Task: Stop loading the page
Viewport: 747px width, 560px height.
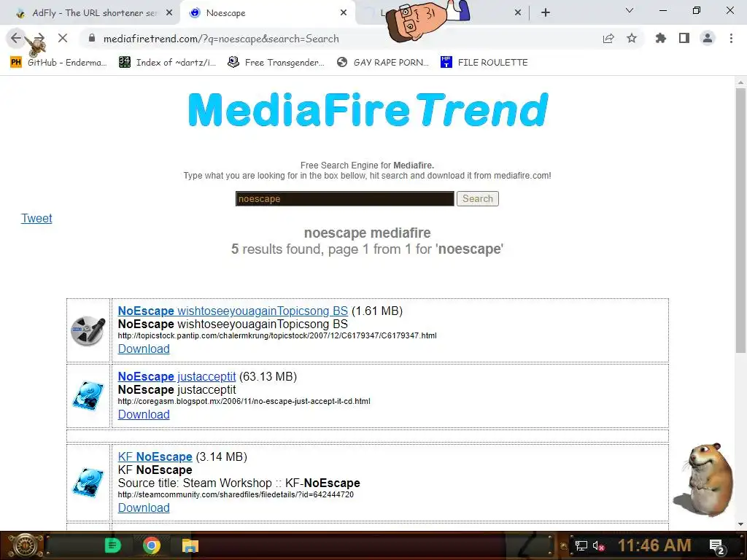Action: [63, 38]
